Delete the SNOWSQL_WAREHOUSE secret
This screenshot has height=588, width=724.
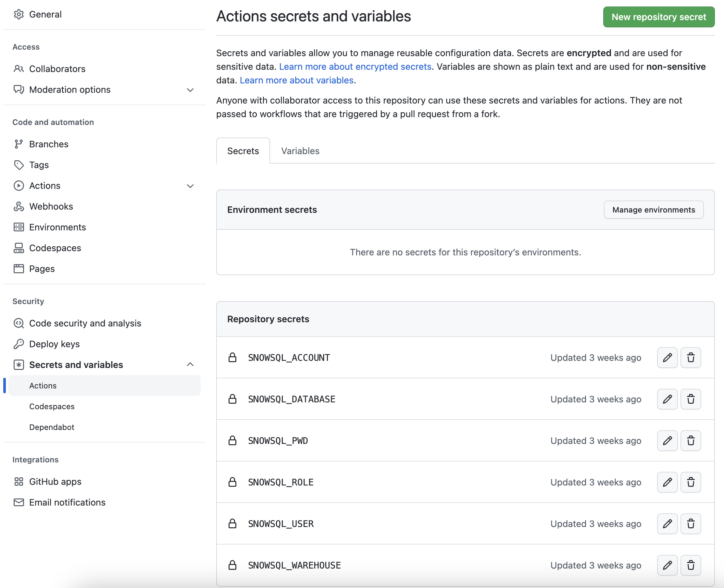coord(691,565)
